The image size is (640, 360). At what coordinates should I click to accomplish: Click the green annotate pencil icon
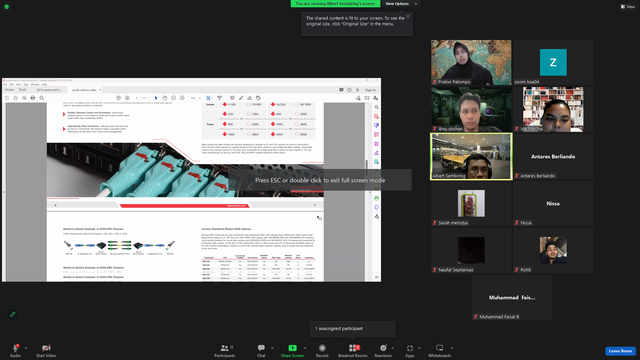coord(13,314)
